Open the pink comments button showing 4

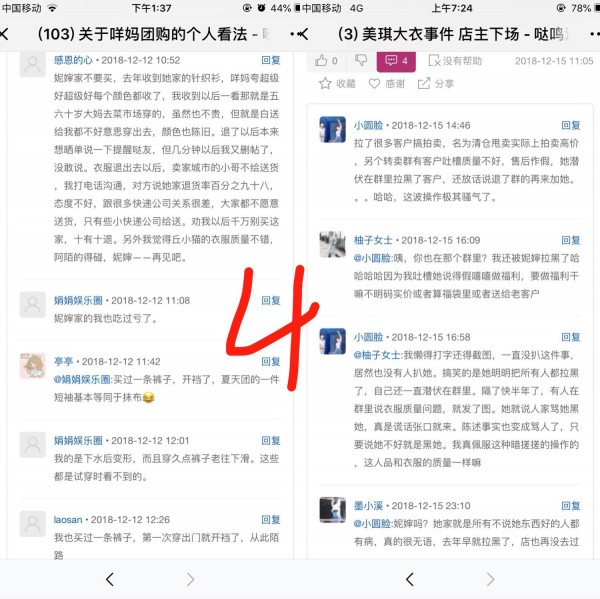(x=396, y=61)
